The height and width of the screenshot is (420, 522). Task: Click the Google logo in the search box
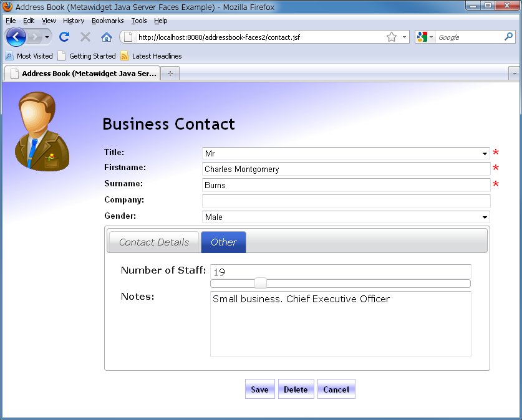tap(422, 37)
